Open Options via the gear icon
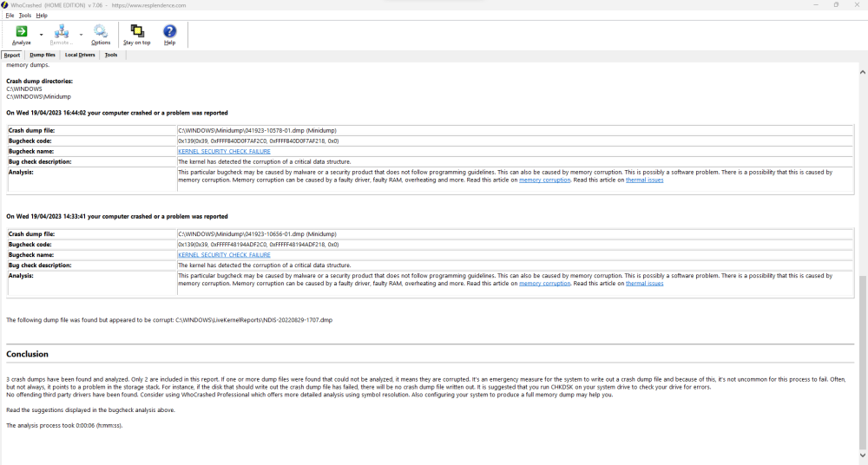The height and width of the screenshot is (465, 868). (x=101, y=32)
